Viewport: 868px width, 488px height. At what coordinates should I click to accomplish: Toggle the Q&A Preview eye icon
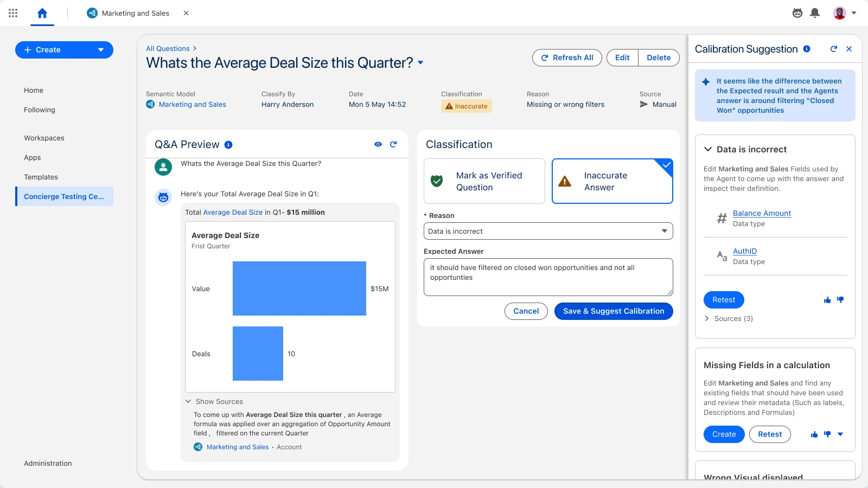pos(378,144)
